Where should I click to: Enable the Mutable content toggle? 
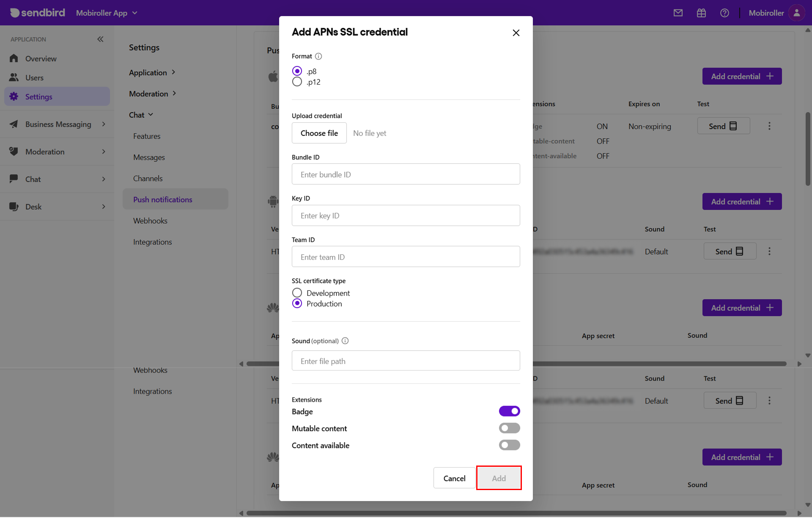[x=509, y=428]
